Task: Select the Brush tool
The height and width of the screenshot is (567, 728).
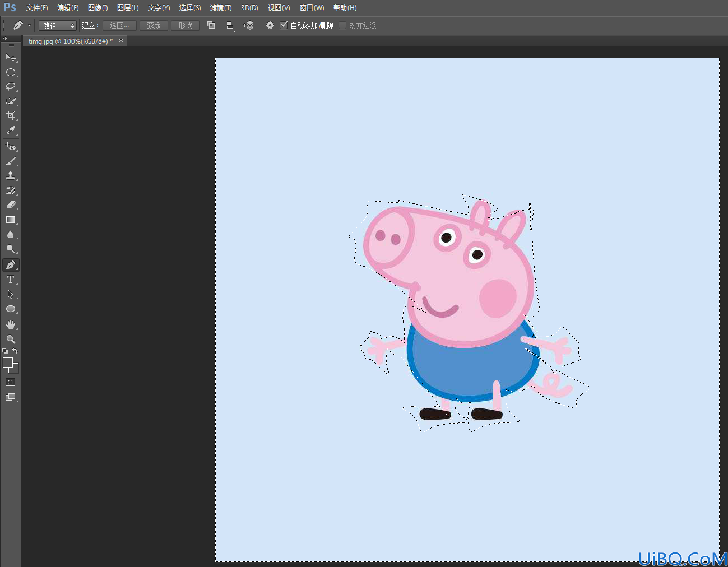Action: click(x=11, y=161)
